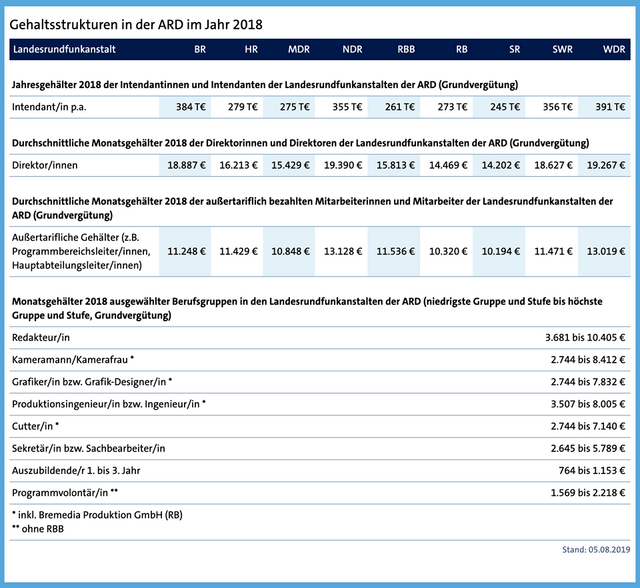Image resolution: width=640 pixels, height=588 pixels.
Task: Select the WDR Intendant value 391 T€
Action: (607, 108)
